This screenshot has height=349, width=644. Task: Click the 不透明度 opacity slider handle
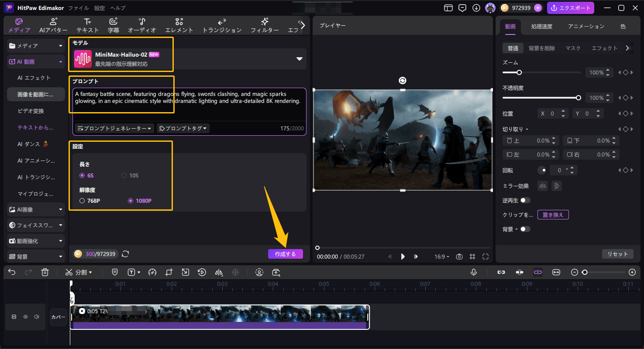click(579, 98)
